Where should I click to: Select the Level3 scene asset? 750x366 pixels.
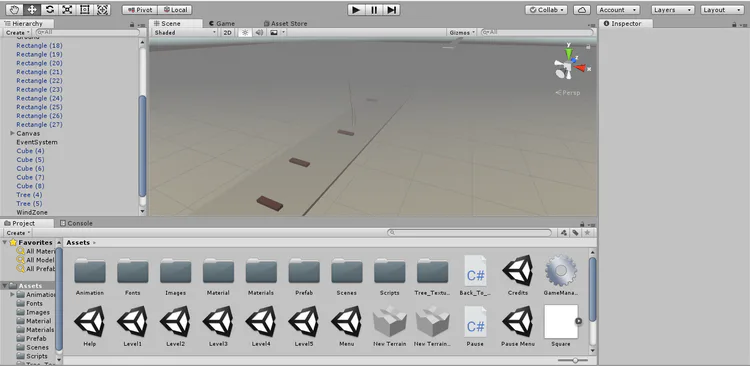pos(218,326)
